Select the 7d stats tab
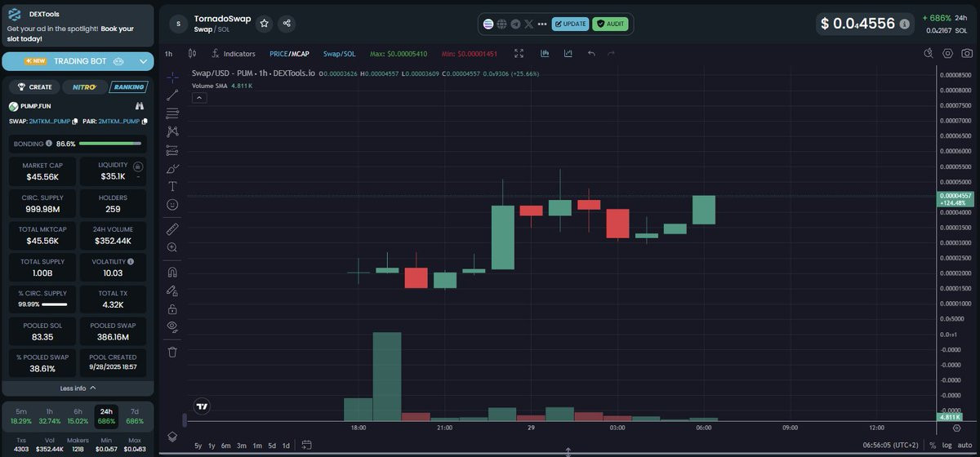This screenshot has width=980, height=457. (135, 416)
